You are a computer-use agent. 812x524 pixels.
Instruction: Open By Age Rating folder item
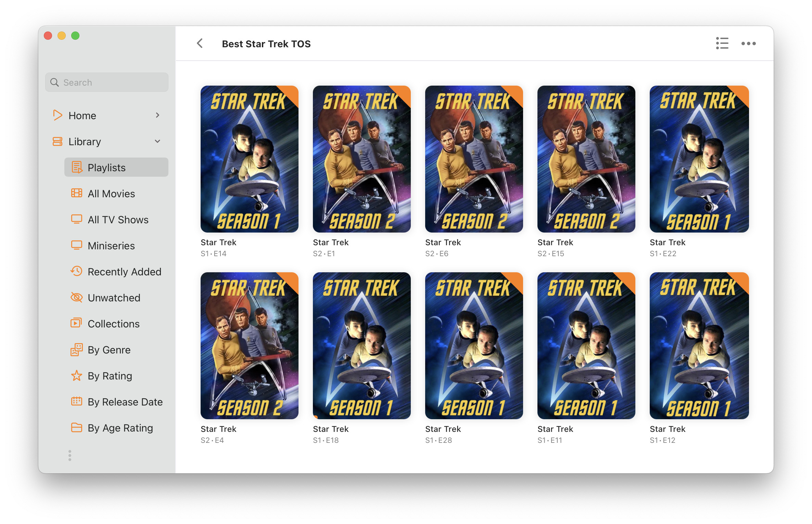(120, 428)
